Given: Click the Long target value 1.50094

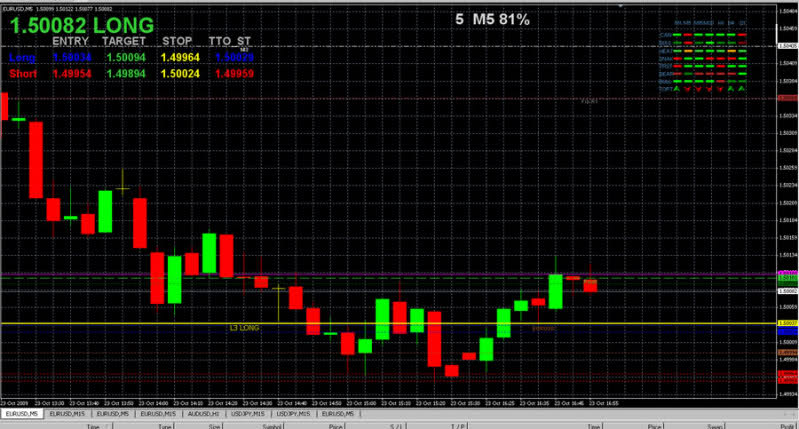Looking at the screenshot, I should tap(126, 58).
